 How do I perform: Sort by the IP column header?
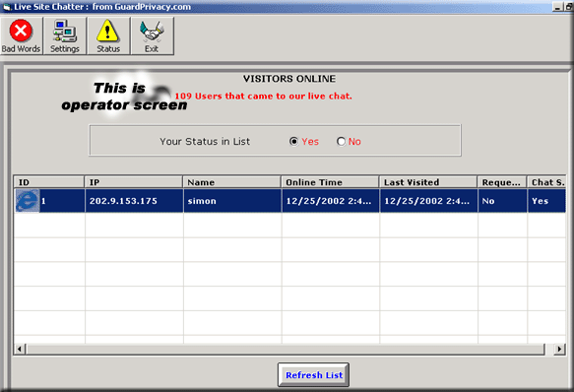134,182
